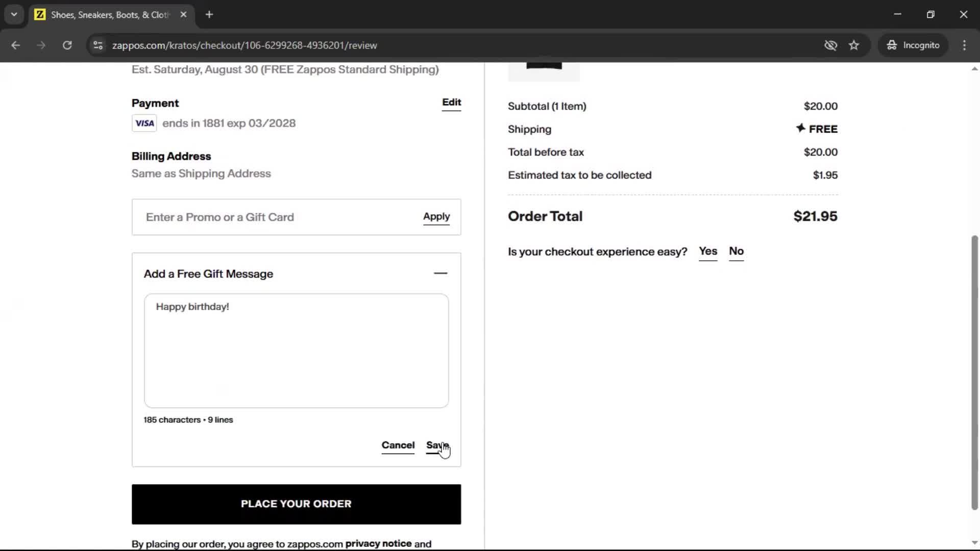Click the 'Subtotal (1 Item)' label
Screen dimensions: 980x551
(x=547, y=106)
